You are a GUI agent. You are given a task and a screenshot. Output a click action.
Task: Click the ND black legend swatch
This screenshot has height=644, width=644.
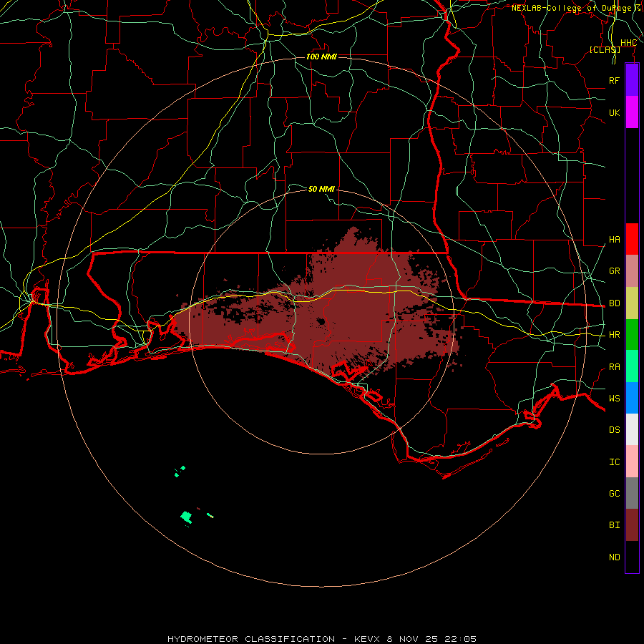(x=632, y=557)
